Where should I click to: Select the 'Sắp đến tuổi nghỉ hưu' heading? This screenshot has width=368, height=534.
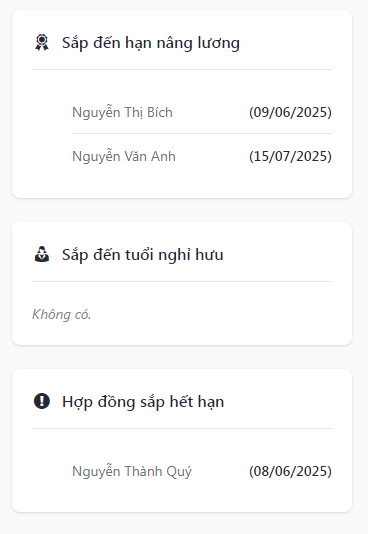[143, 255]
